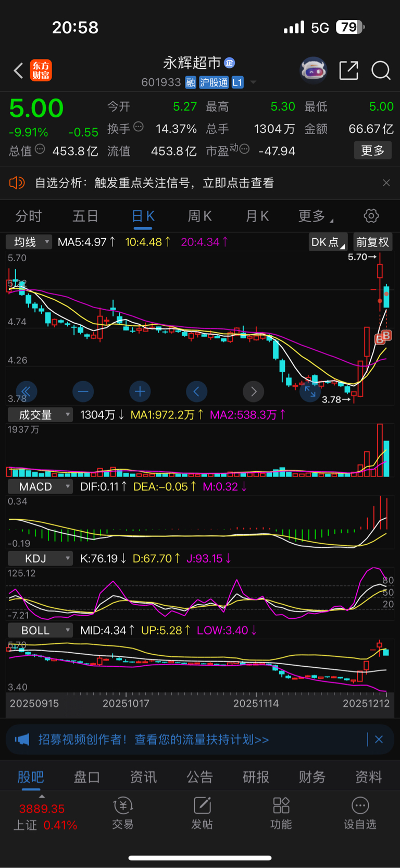Go back using the left chevron
The width and height of the screenshot is (400, 868).
tap(18, 70)
